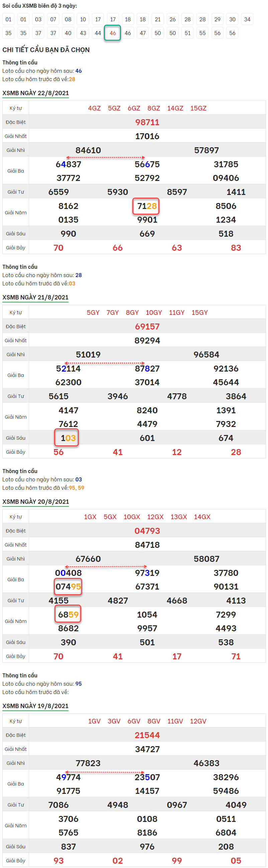Click the number 07 button
Viewport: 268px width, 868px height.
[53, 19]
